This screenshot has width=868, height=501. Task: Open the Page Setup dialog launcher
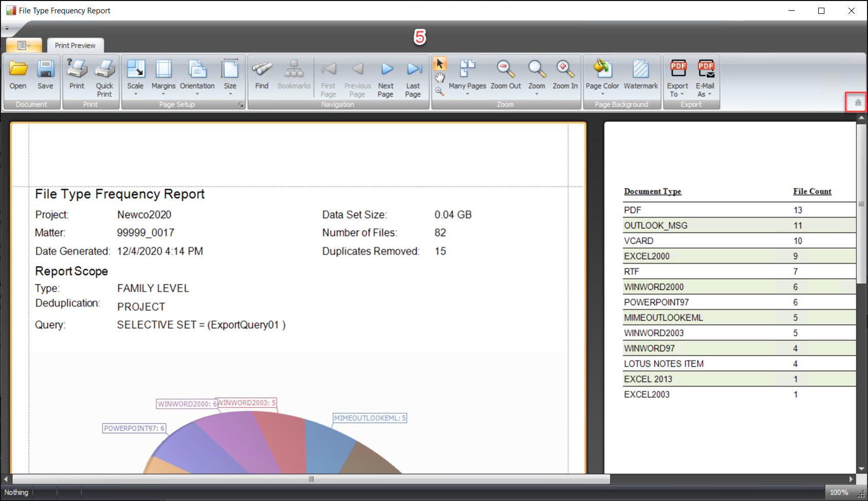coord(240,105)
